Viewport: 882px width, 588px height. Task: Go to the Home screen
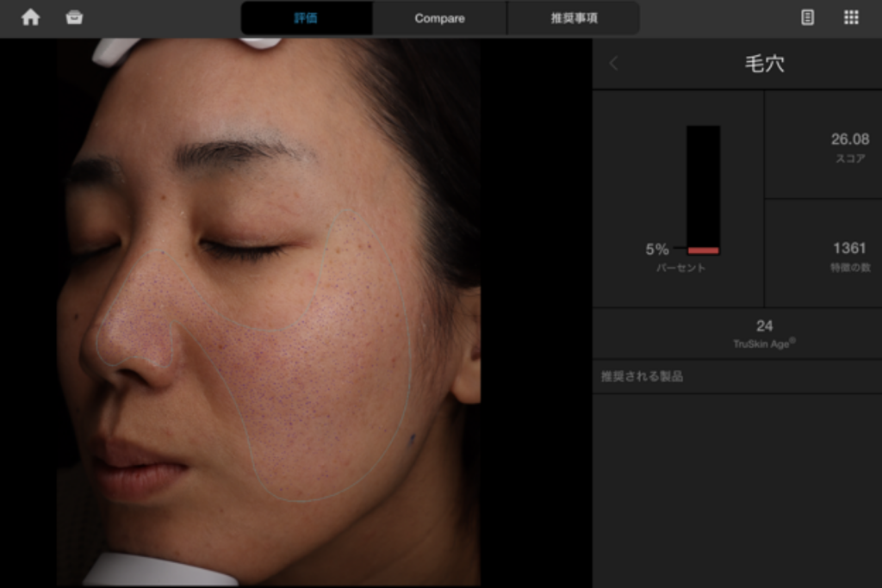pyautogui.click(x=30, y=17)
